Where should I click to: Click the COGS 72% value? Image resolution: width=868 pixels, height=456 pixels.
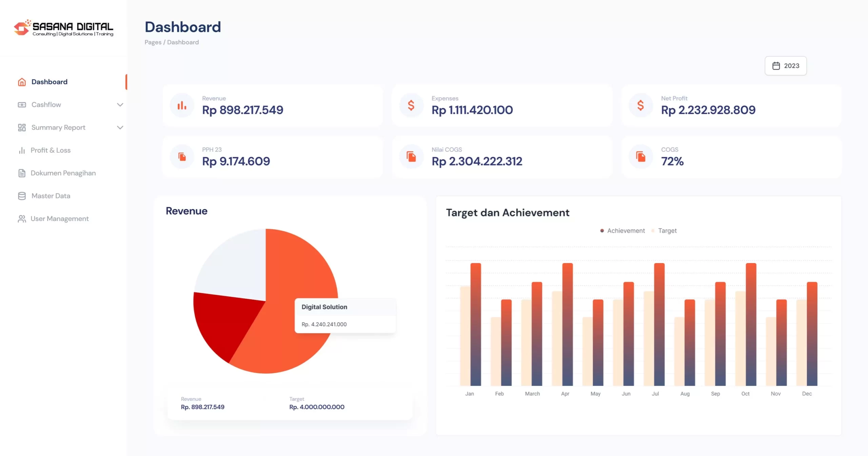pos(672,161)
